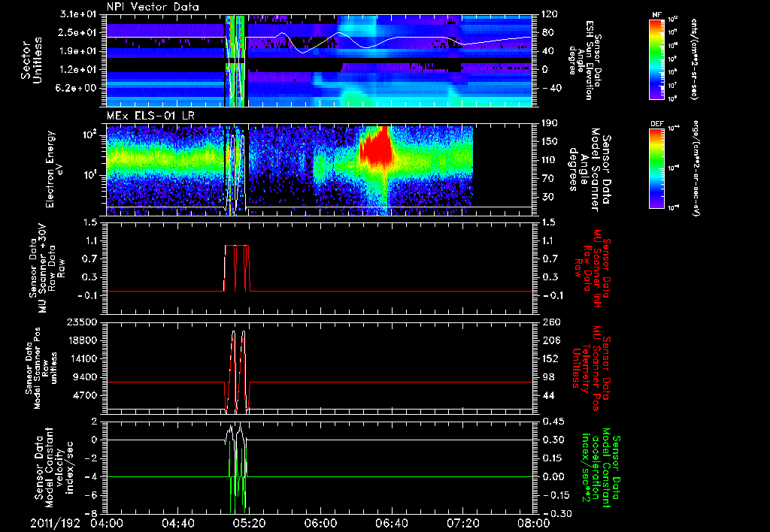Click the '05:20' time axis label
Image resolution: width=770 pixels, height=532 pixels.
click(249, 523)
